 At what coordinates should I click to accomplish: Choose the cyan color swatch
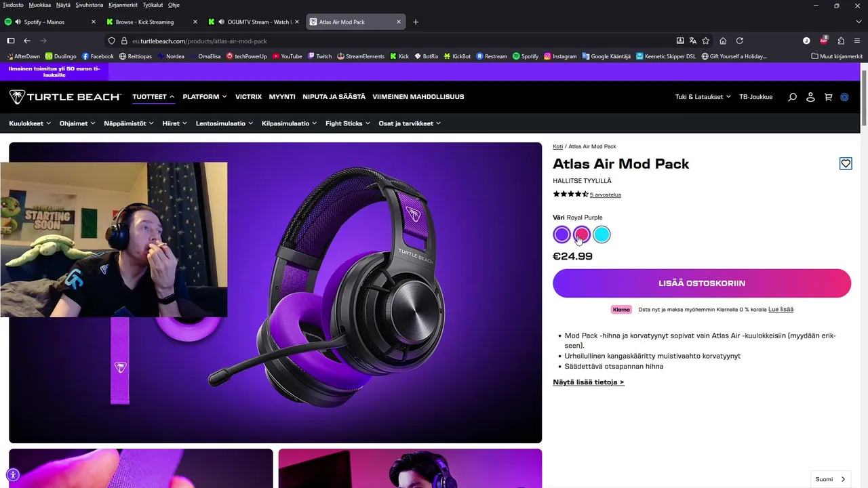click(x=601, y=235)
